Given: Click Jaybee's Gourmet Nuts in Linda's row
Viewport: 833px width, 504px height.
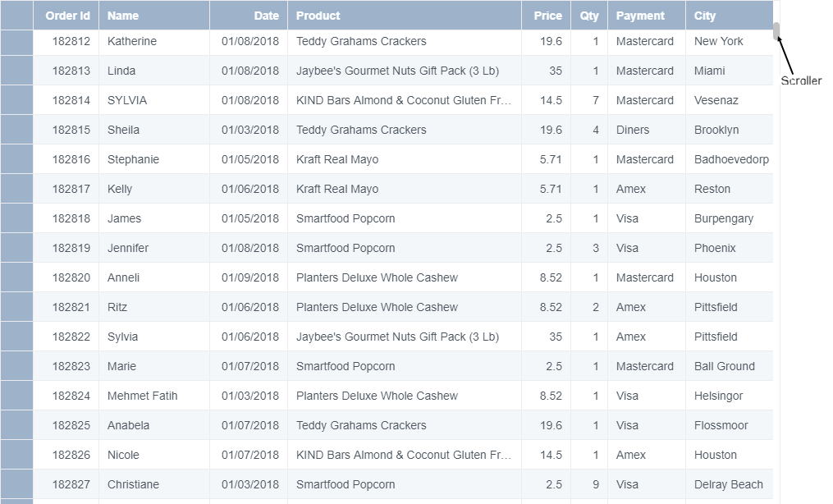Looking at the screenshot, I should 405,71.
